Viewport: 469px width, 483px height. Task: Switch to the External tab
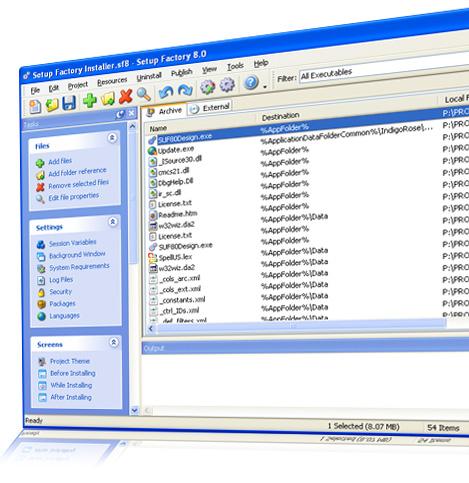pyautogui.click(x=210, y=108)
